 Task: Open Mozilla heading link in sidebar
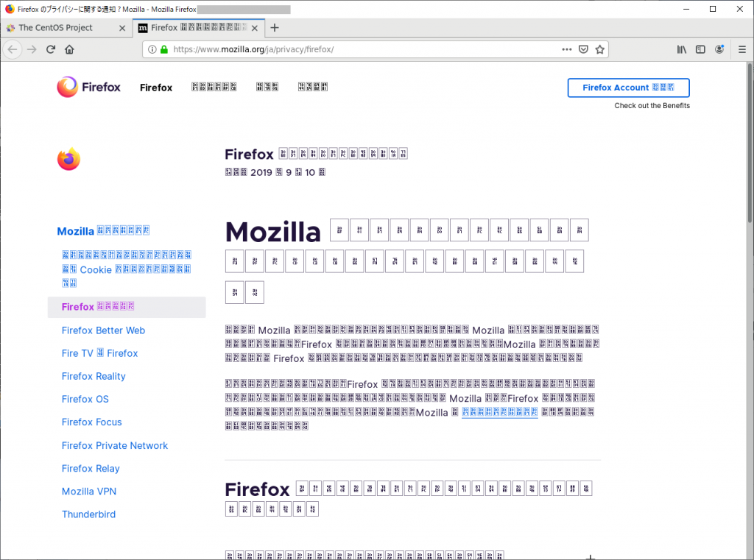[103, 231]
